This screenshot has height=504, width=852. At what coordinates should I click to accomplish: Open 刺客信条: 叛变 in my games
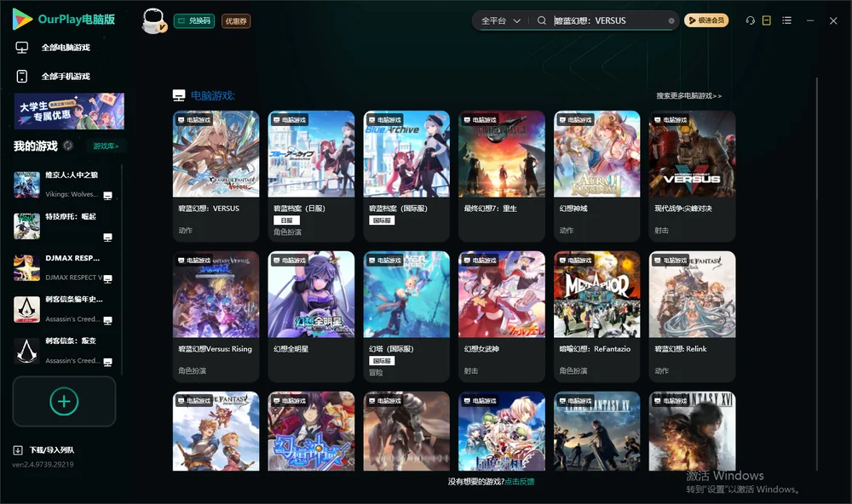tap(64, 351)
